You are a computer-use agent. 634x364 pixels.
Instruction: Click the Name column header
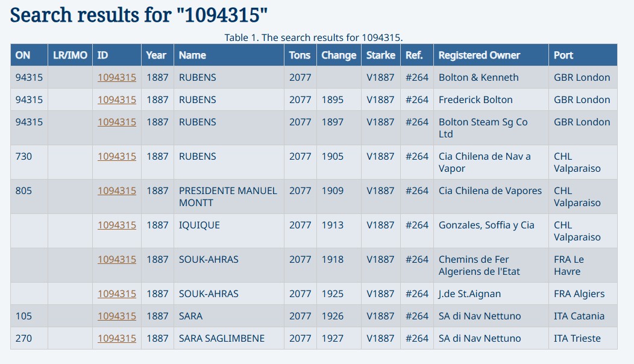192,55
